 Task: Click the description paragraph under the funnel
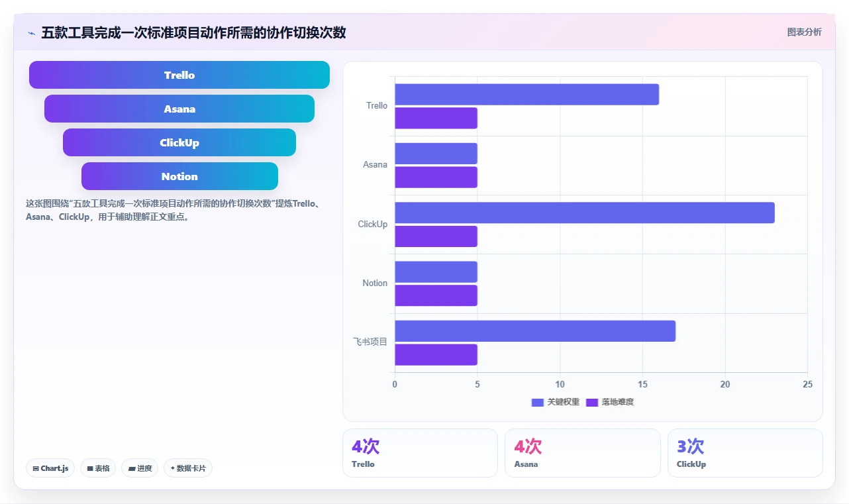174,210
